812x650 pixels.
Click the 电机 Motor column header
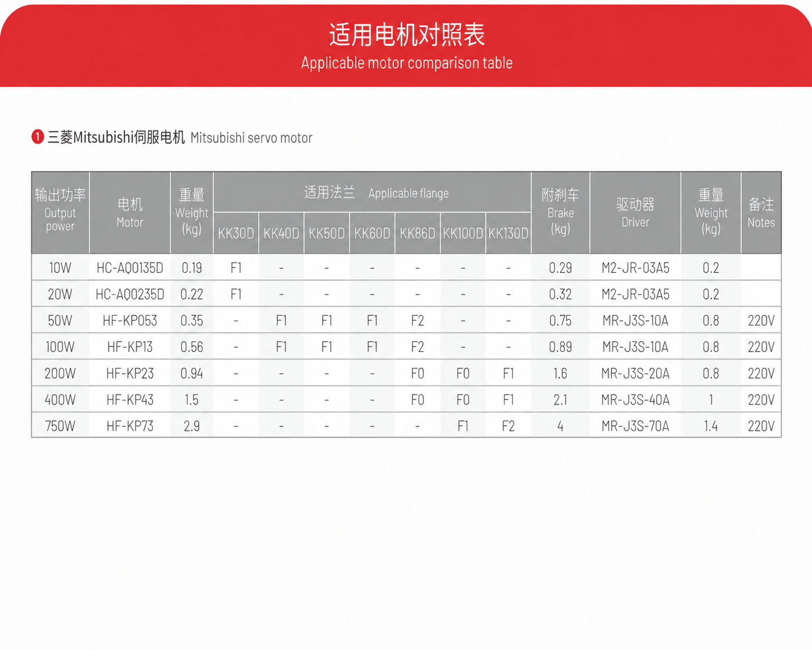[130, 212]
